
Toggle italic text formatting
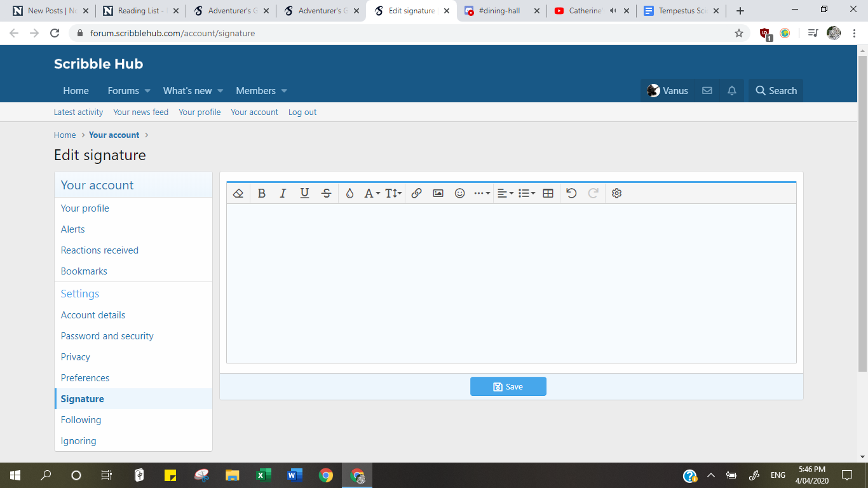pyautogui.click(x=283, y=193)
